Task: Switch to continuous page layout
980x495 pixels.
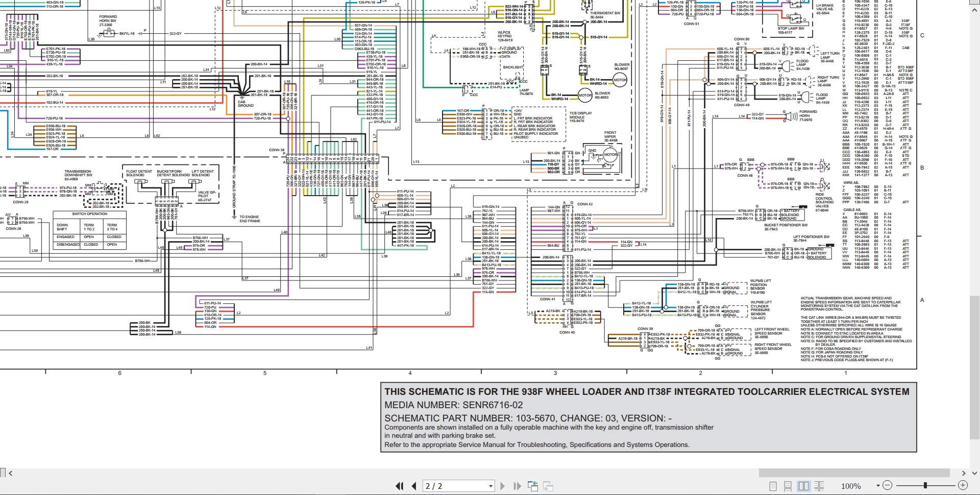Action: [x=788, y=486]
